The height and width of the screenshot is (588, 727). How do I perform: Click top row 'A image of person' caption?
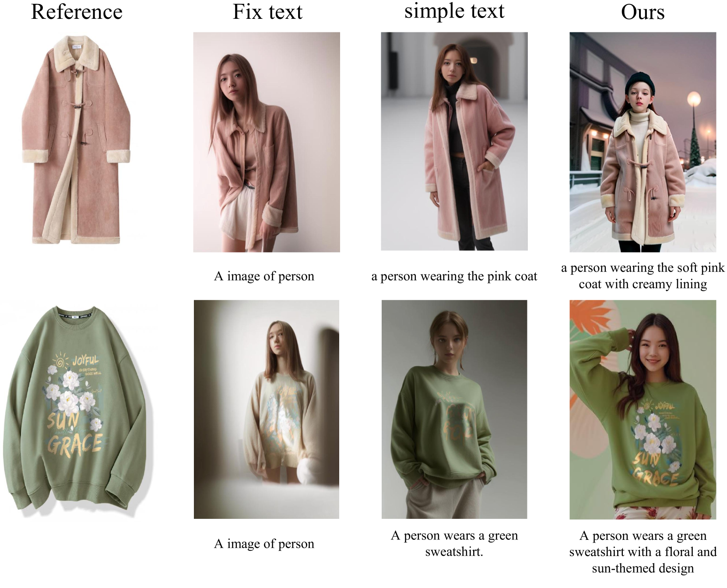coord(264,276)
